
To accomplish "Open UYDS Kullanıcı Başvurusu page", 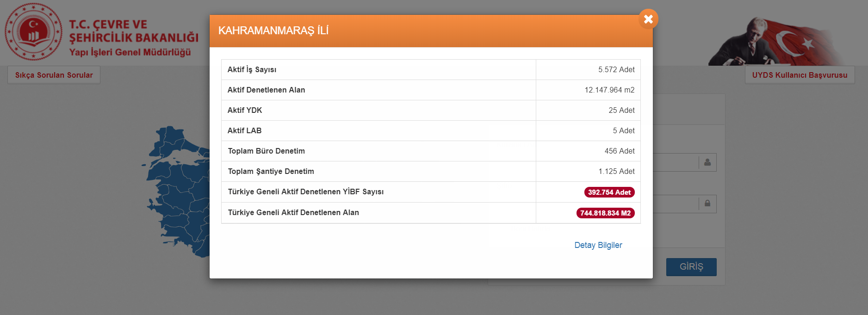I will pos(799,75).
